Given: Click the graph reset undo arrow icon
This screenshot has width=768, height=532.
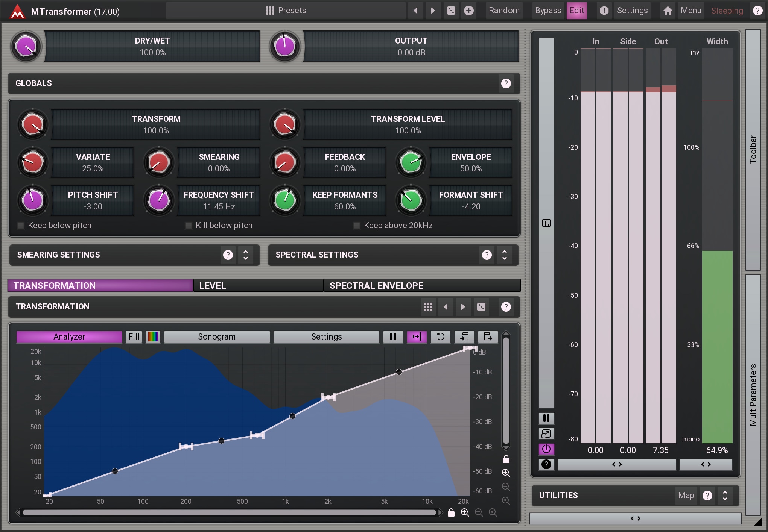Looking at the screenshot, I should (440, 336).
